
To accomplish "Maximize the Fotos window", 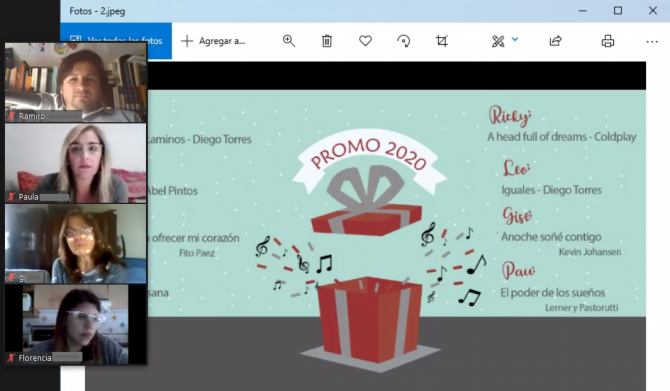I will coord(618,11).
